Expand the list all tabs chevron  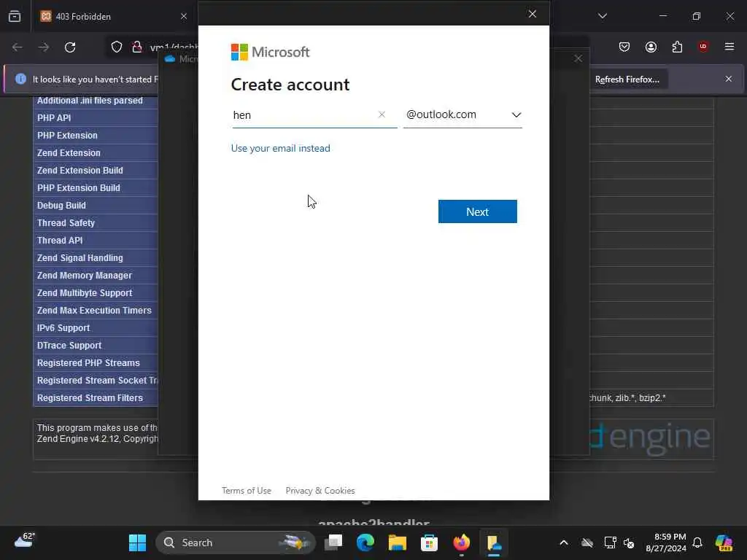coord(602,16)
